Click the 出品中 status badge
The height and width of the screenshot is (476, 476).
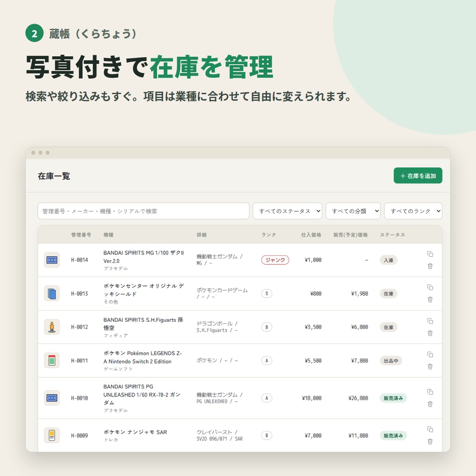(390, 361)
